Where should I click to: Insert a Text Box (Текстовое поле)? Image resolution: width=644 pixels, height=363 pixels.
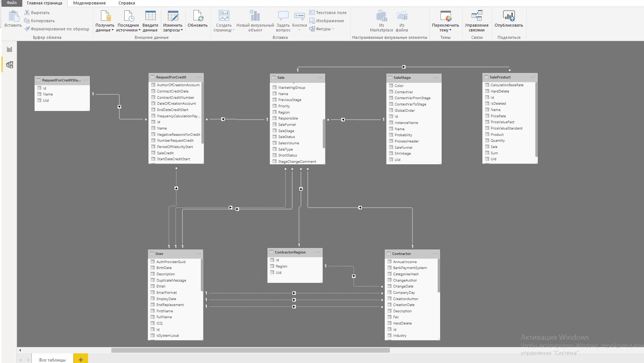point(328,13)
